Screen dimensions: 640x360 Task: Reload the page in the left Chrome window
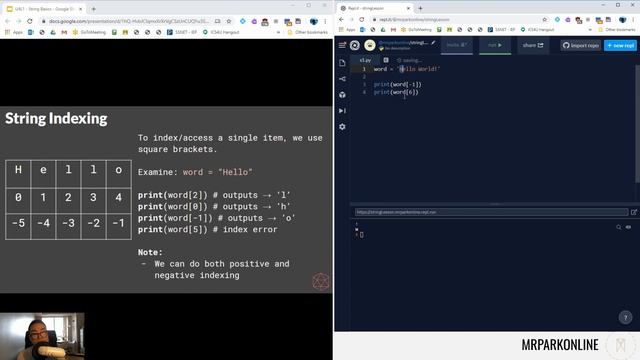click(x=30, y=21)
